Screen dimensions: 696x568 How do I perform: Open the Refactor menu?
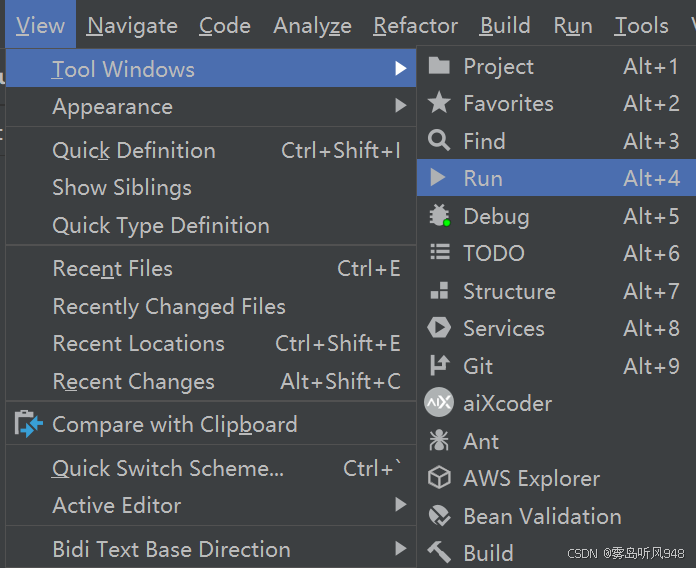click(x=415, y=26)
